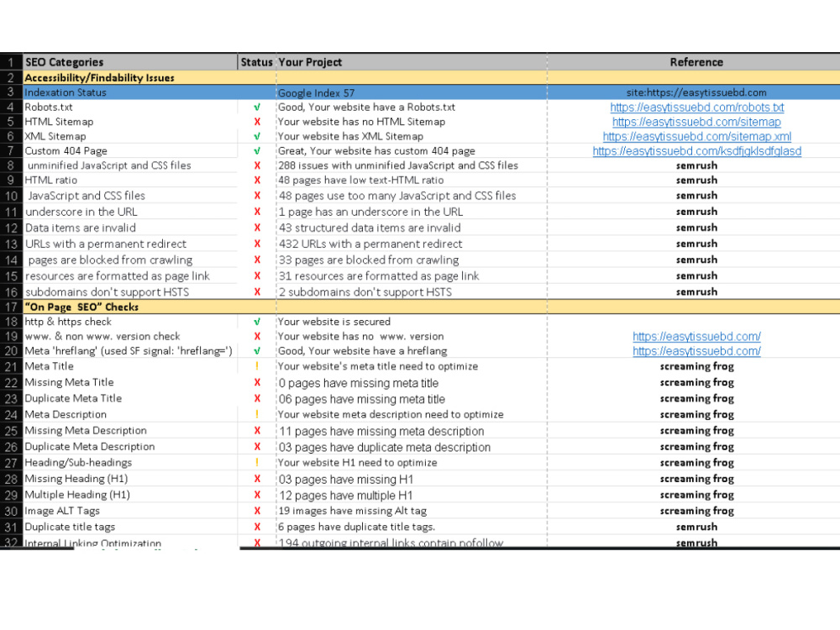840x630 pixels.
Task: Click the yellow warning status for Meta Description
Action: point(257,414)
